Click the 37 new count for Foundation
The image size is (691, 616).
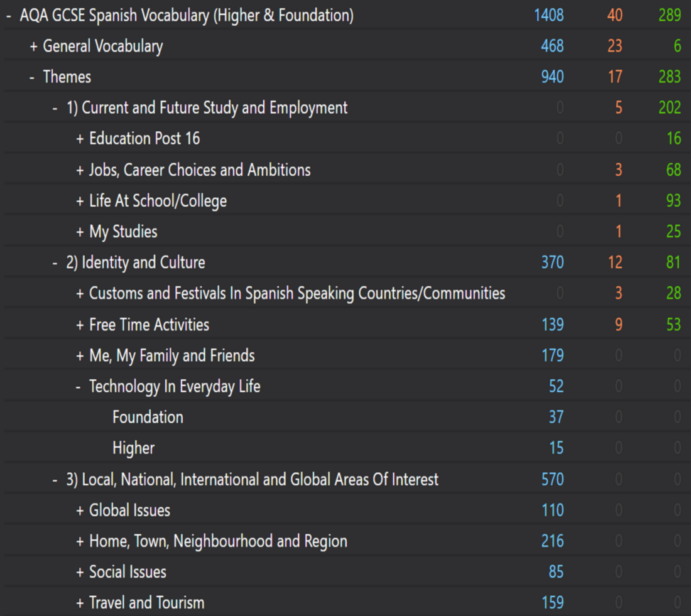tap(556, 418)
